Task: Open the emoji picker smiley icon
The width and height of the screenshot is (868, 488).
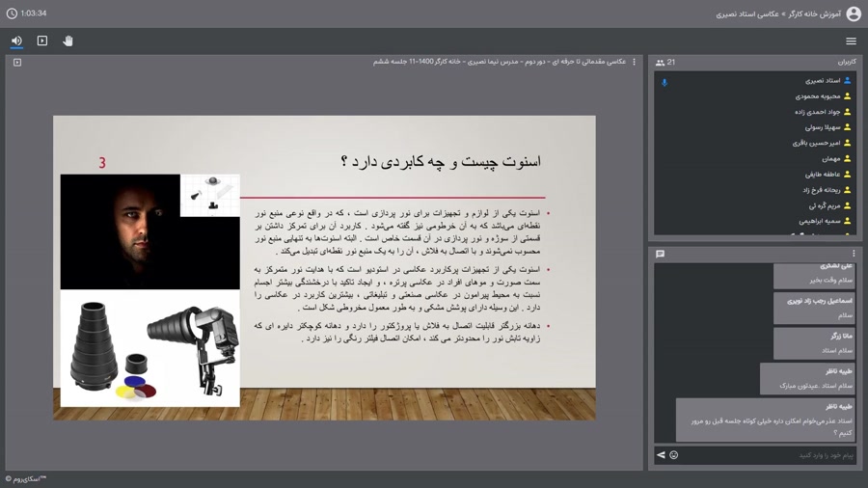Action: coord(674,455)
